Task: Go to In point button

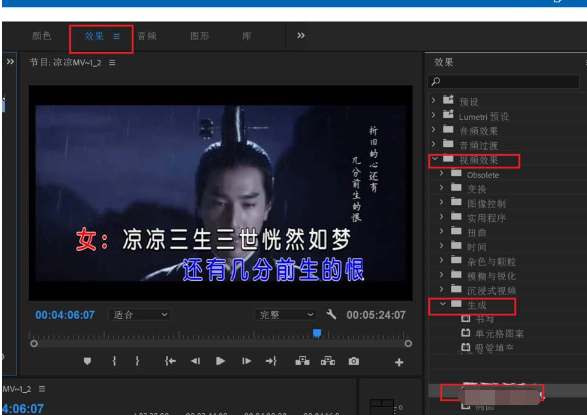Action: 170,361
